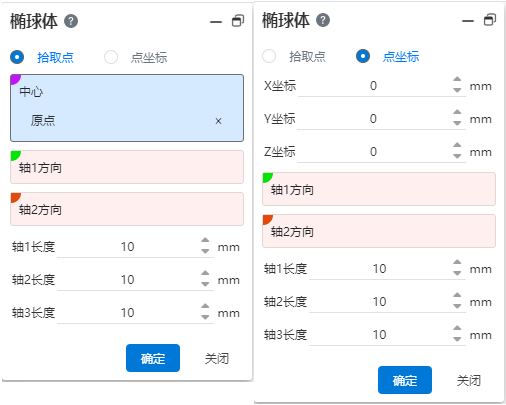Minimize the left 椭球体 panel
The width and height of the screenshot is (506, 405).
[216, 22]
